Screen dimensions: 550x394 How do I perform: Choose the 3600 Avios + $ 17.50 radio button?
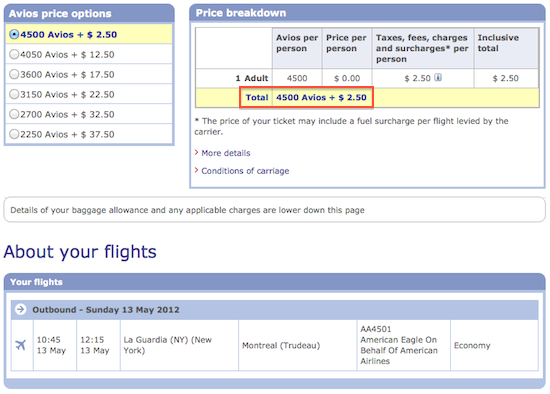(x=14, y=74)
